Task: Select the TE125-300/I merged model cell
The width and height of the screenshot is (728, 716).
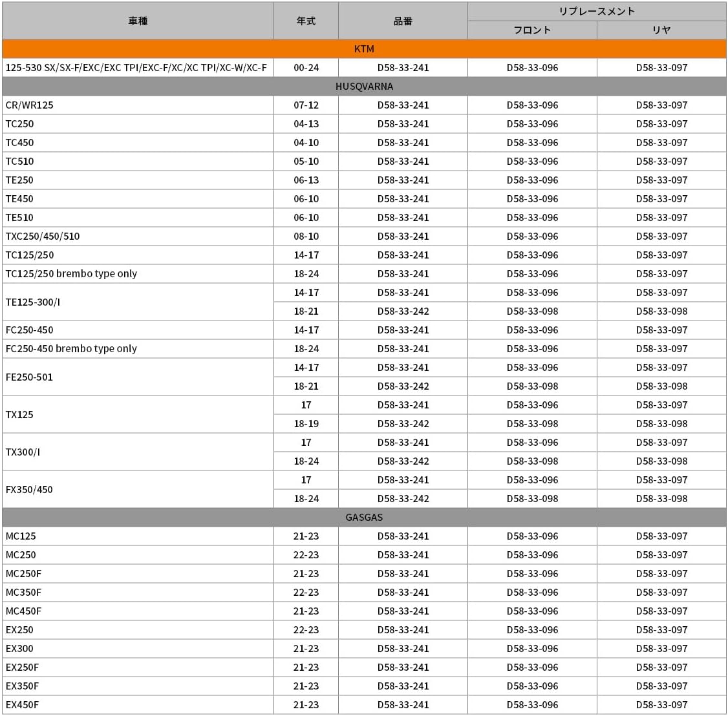Action: 138,302
